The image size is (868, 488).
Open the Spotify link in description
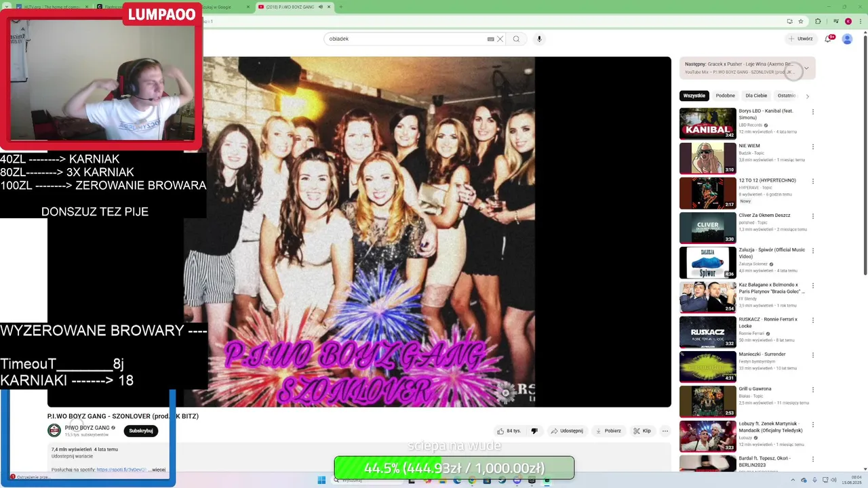point(121,469)
